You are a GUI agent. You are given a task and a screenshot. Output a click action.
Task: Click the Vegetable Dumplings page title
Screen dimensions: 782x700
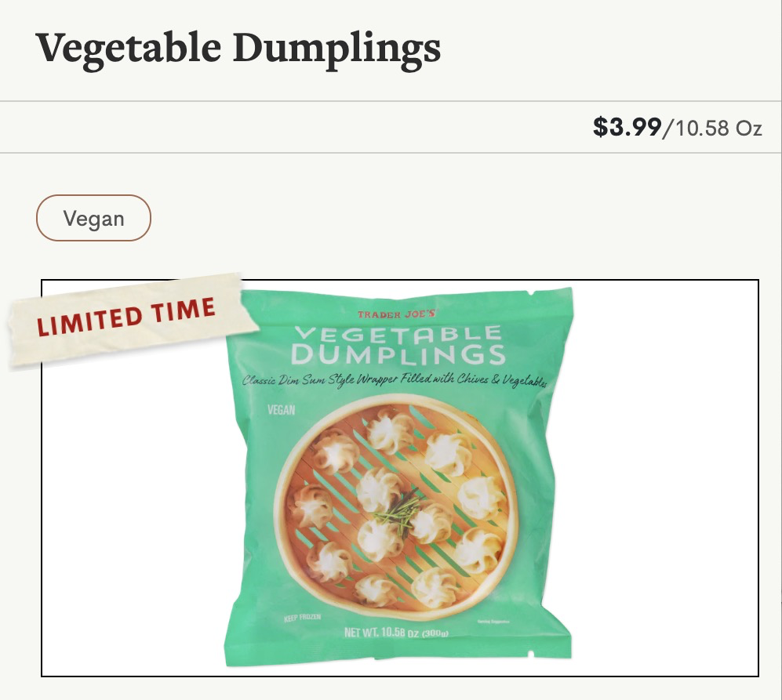click(x=238, y=49)
